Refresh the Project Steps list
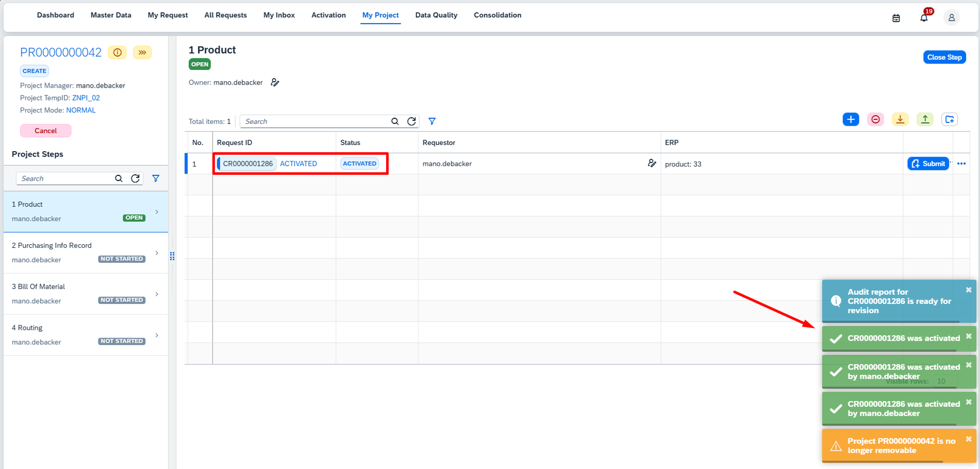980x469 pixels. 135,179
